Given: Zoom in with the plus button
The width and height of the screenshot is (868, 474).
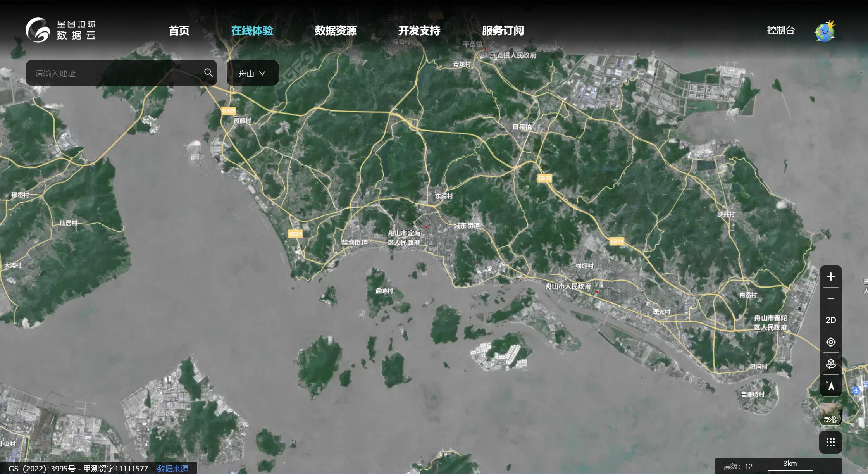Looking at the screenshot, I should click(830, 277).
